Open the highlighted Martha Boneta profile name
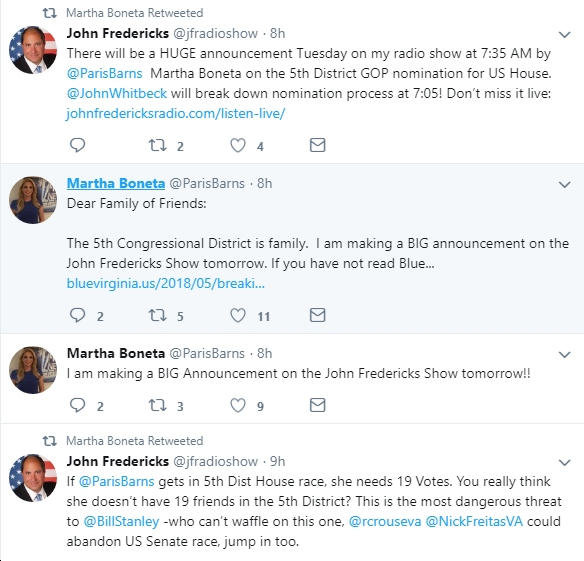 point(116,183)
